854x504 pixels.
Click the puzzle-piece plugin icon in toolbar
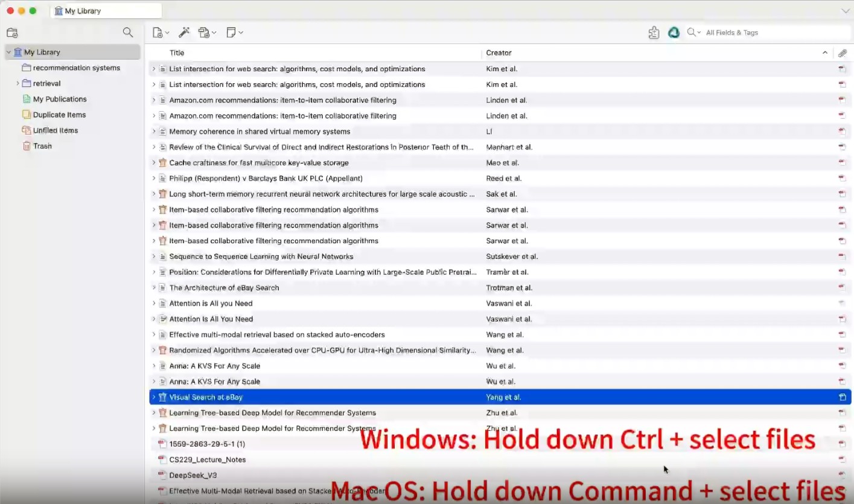[x=654, y=33]
